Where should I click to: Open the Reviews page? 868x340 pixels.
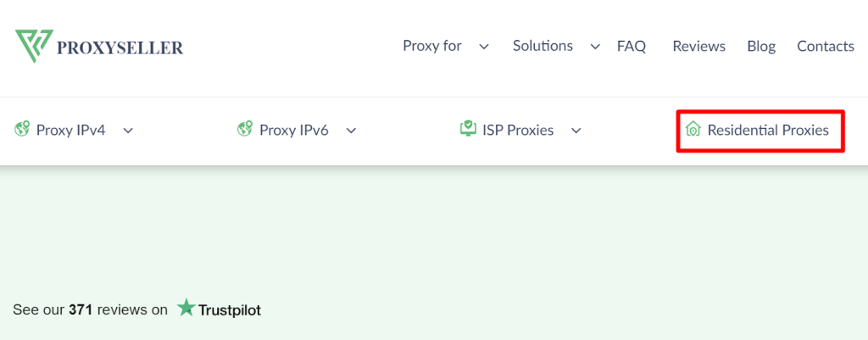point(698,46)
